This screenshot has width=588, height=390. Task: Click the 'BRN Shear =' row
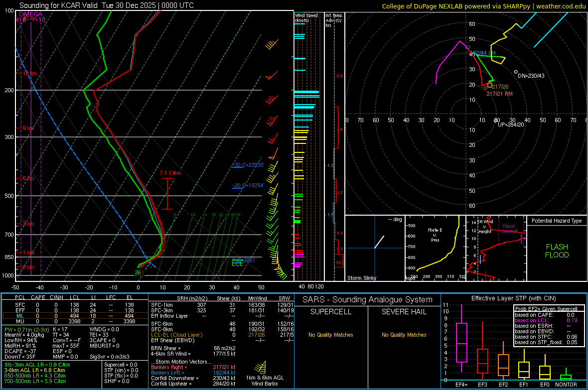(x=193, y=348)
